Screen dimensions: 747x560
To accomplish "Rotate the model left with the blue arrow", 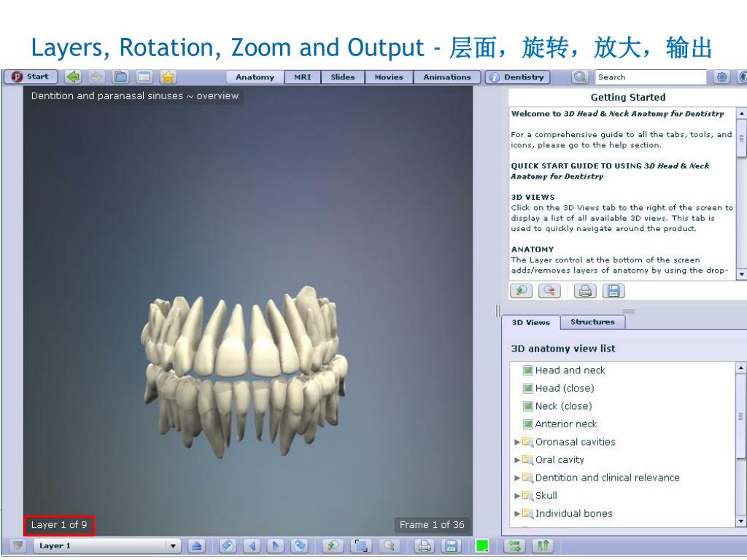I will coord(252,545).
